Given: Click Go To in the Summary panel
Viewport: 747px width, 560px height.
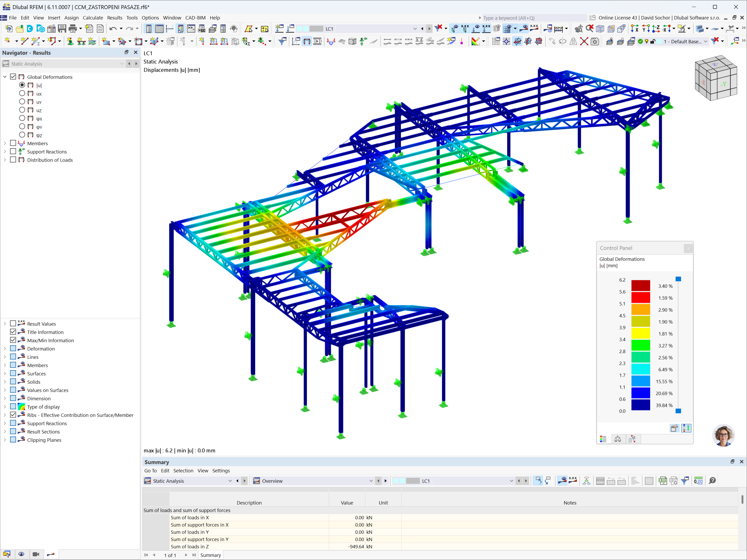Looking at the screenshot, I should (150, 471).
